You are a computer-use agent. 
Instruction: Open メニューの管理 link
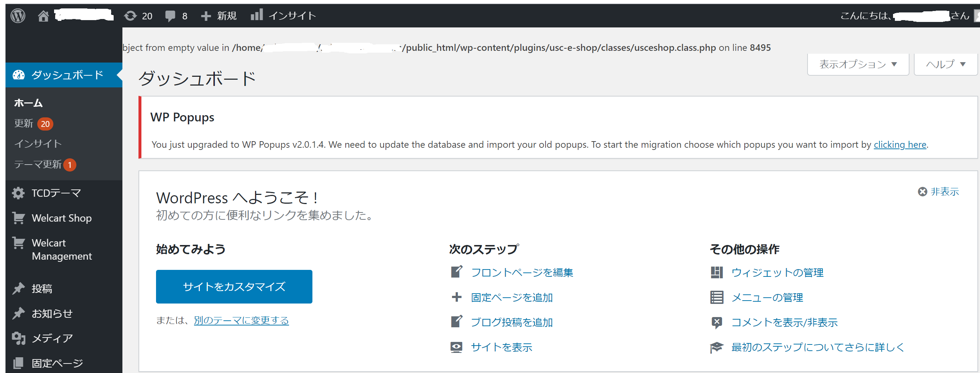point(767,297)
